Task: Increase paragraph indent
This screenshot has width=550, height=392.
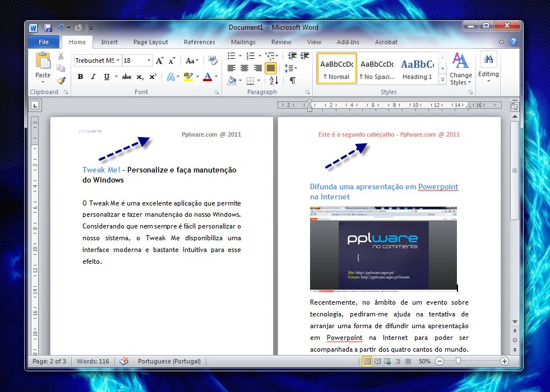Action: tap(304, 55)
